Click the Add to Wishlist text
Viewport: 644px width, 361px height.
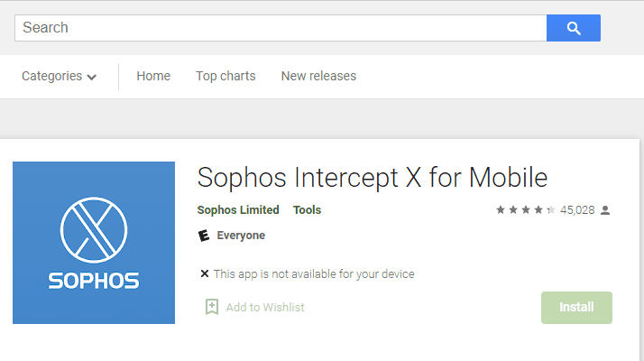coord(265,307)
